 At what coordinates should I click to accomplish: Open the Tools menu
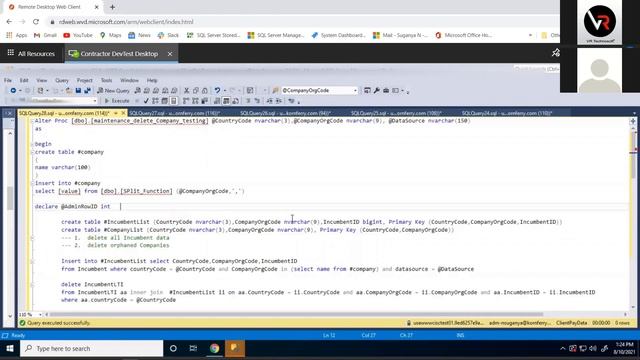tap(106, 80)
